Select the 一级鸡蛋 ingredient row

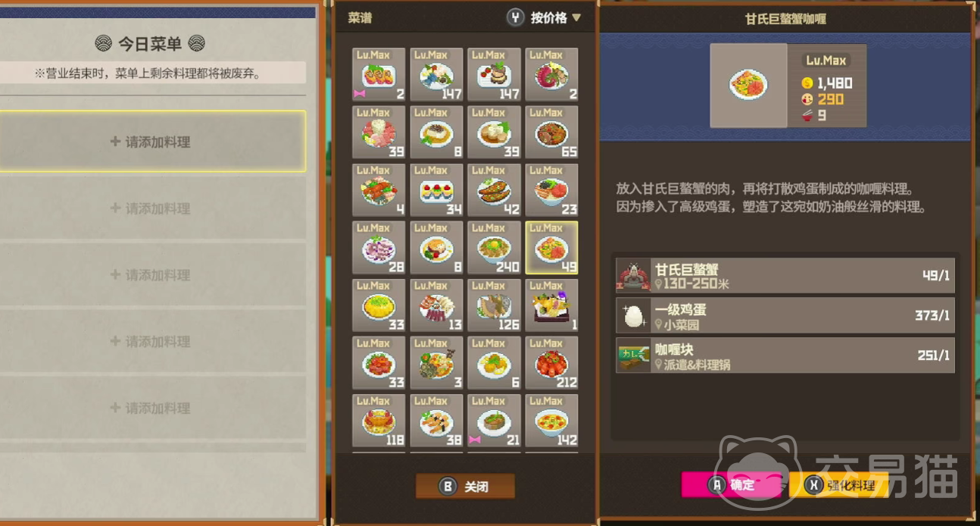pyautogui.click(x=785, y=315)
